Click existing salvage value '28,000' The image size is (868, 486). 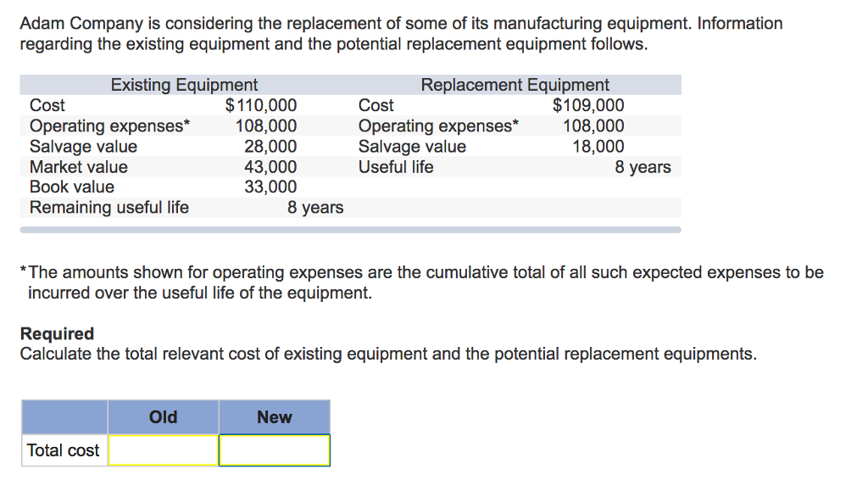[x=270, y=146]
